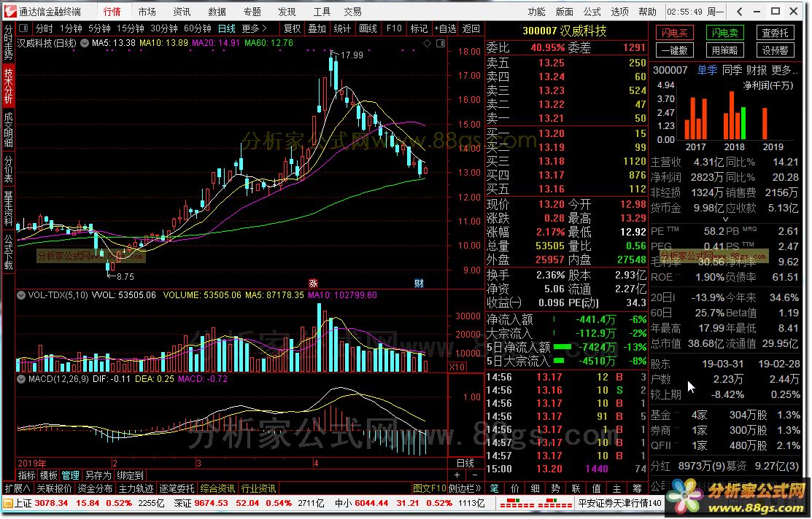Select the 笔 tab at bottom
Viewport: 812px width, 519px height.
coord(494,488)
